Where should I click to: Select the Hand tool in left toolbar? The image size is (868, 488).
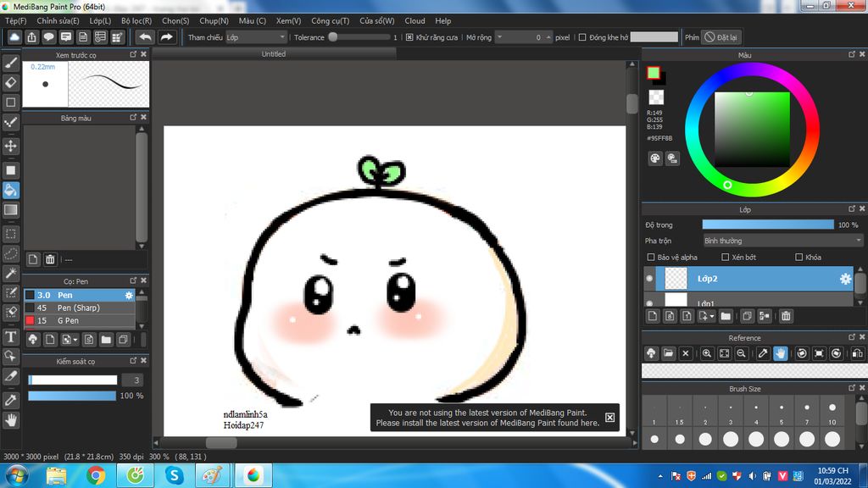point(10,420)
